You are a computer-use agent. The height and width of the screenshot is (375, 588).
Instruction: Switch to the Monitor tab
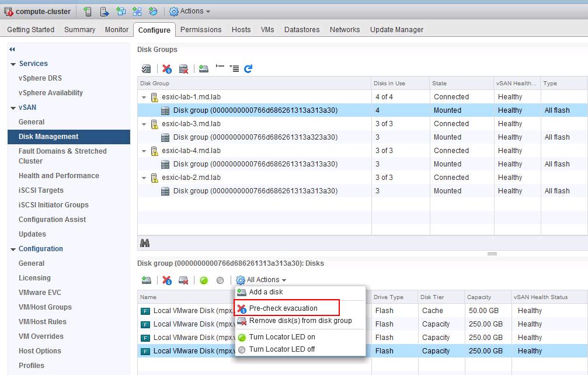[x=117, y=30]
